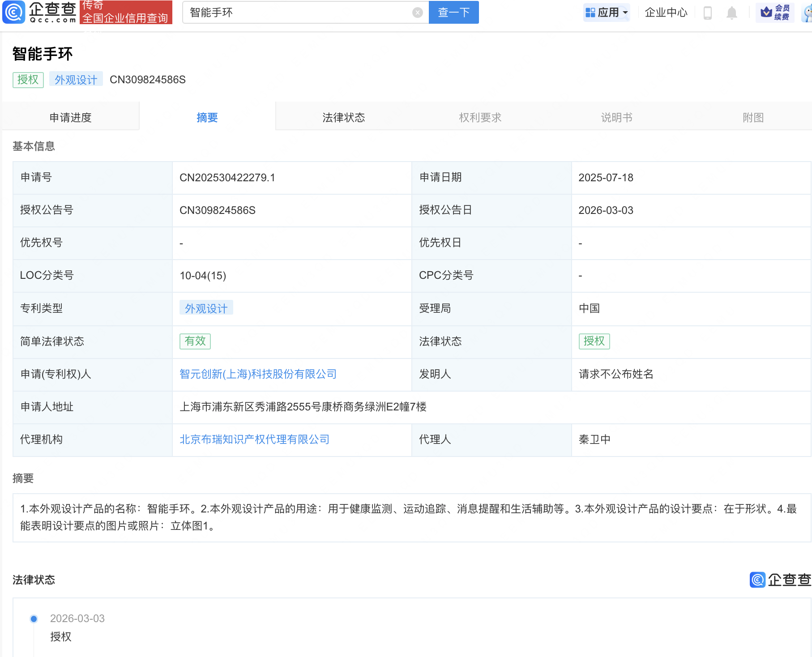This screenshot has width=812, height=657.
Task: Open notifications via the bell icon
Action: 732,13
